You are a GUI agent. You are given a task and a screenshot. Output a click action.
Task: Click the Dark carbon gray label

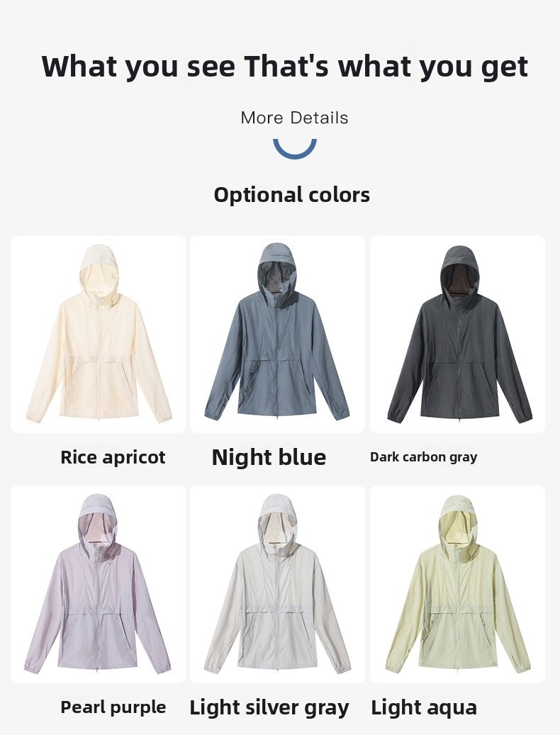[424, 457]
